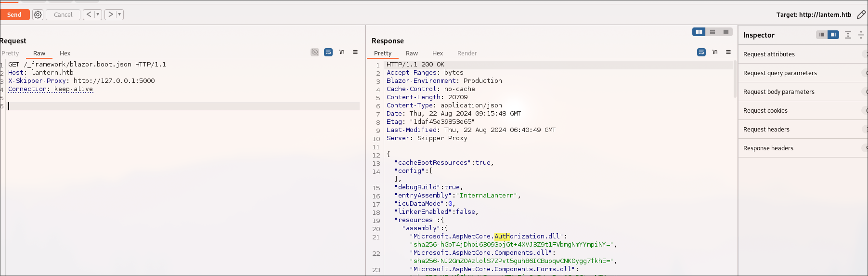Dock the Inspector panel on the left
This screenshot has height=276, width=868.
(x=822, y=35)
